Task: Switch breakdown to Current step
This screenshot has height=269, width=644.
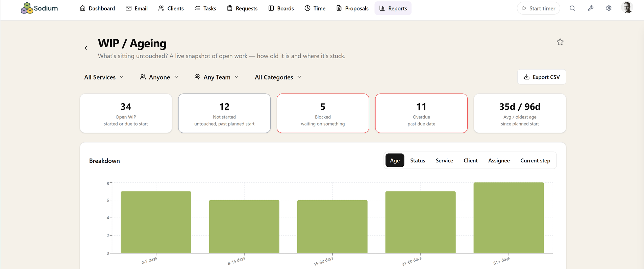Action: pyautogui.click(x=535, y=160)
